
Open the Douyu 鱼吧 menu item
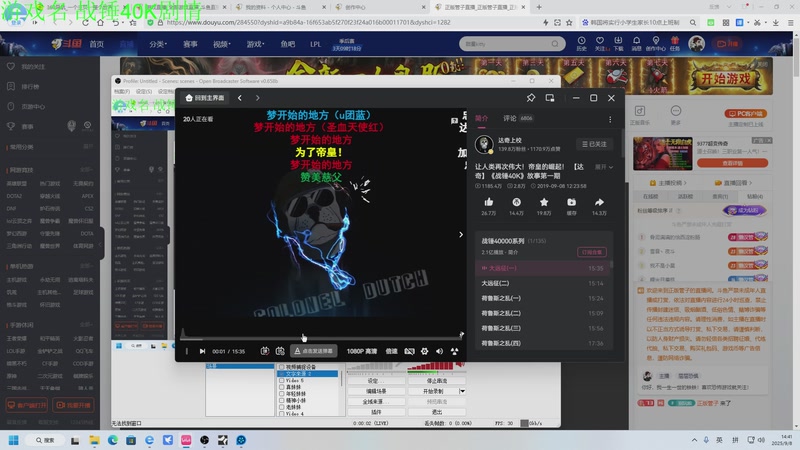pos(288,44)
